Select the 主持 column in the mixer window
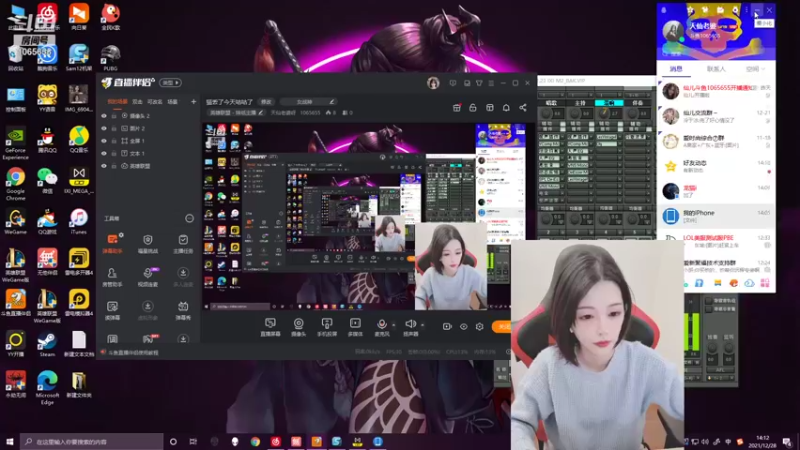 coord(580,103)
